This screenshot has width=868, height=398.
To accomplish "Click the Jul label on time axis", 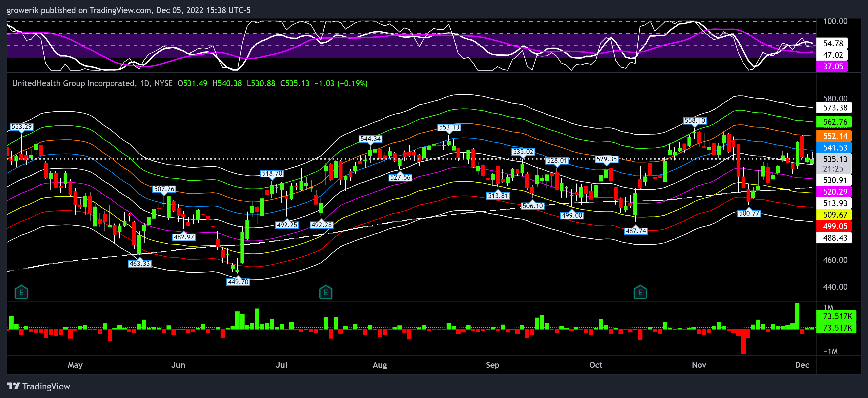I will (x=282, y=365).
